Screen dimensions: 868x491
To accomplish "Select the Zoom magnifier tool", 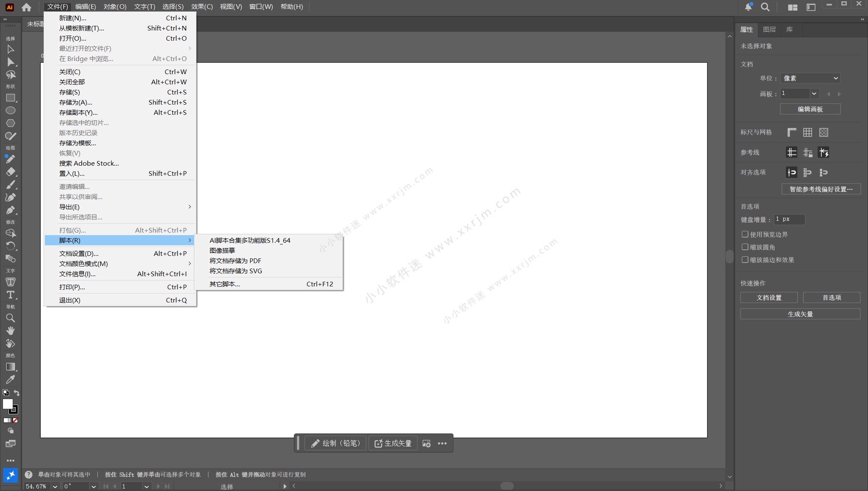I will coord(11,318).
